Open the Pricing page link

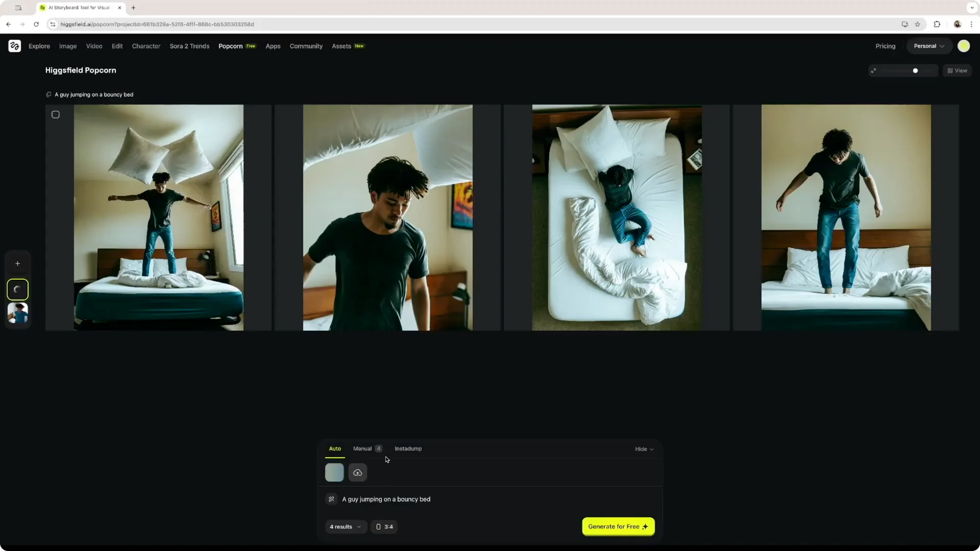(x=885, y=46)
